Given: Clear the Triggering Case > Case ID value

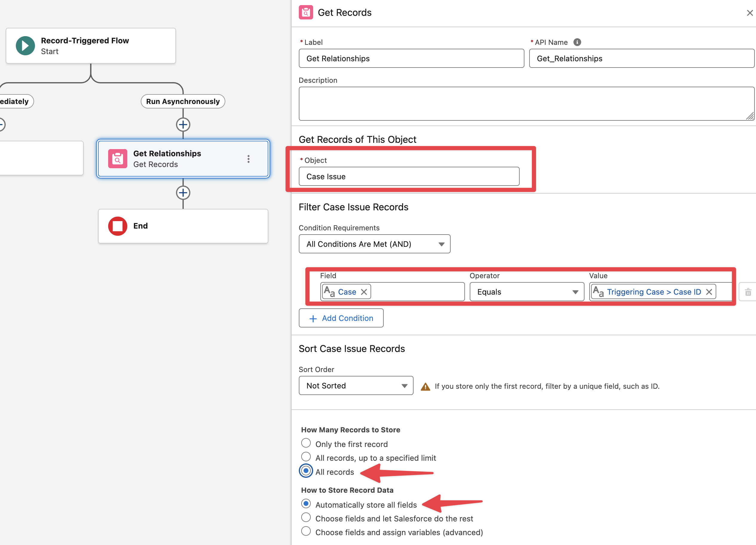Looking at the screenshot, I should point(709,292).
